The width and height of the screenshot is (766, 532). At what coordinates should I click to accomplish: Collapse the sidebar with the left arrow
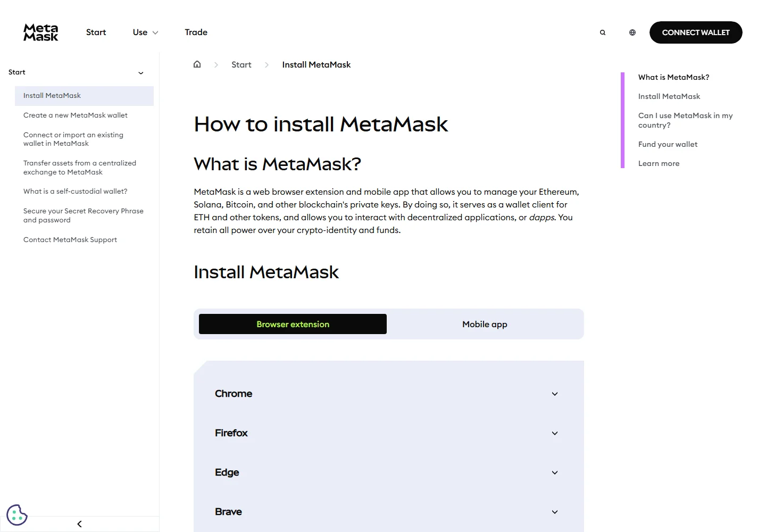click(79, 524)
